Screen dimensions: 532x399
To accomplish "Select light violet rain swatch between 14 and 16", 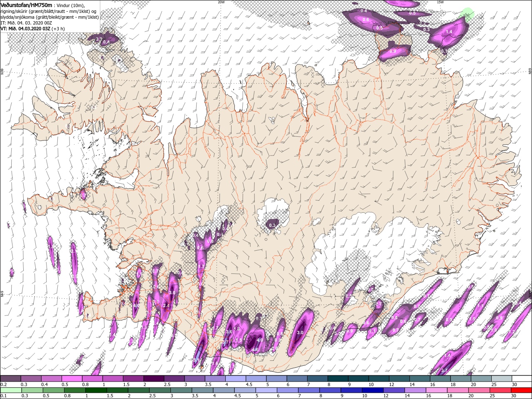I will pyautogui.click(x=415, y=390).
